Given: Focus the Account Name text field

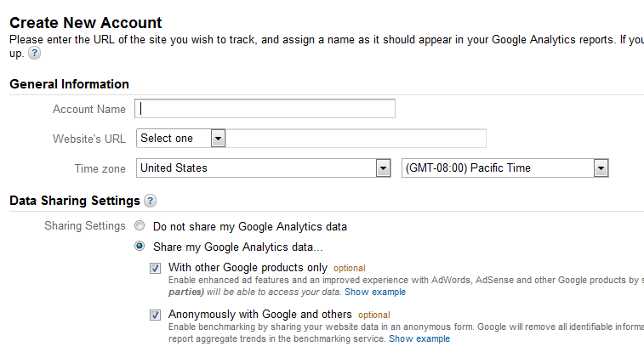Looking at the screenshot, I should click(265, 108).
